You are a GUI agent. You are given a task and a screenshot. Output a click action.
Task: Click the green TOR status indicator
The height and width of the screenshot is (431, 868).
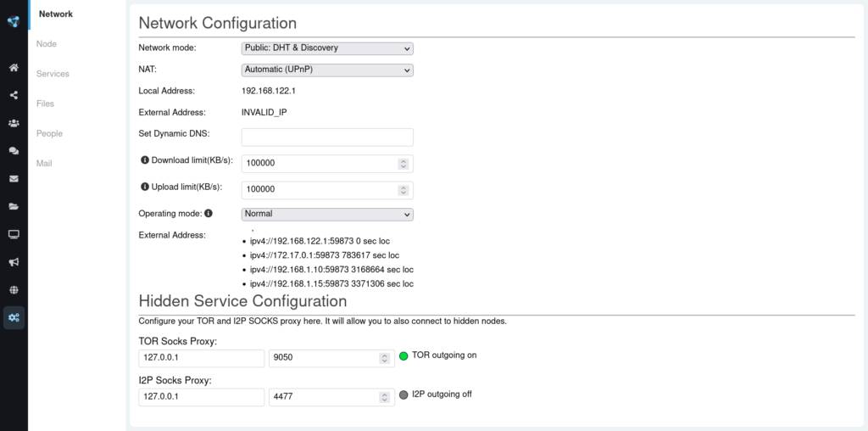coord(403,356)
